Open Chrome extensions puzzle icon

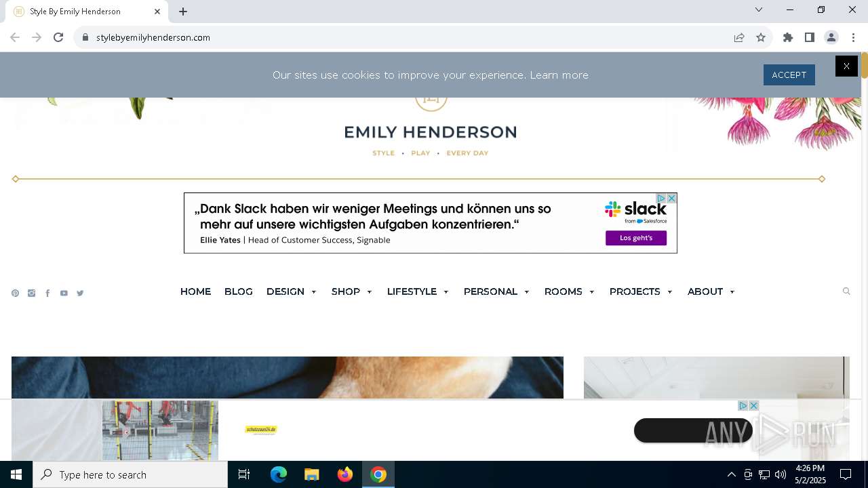[788, 37]
